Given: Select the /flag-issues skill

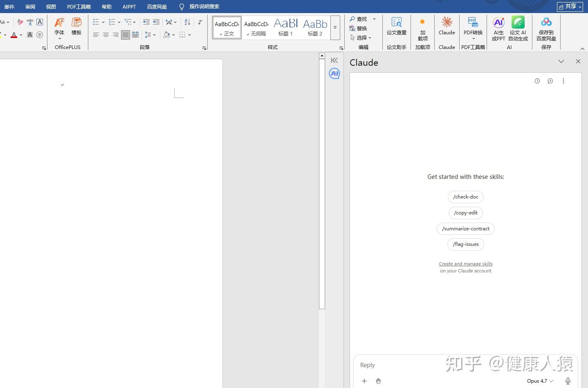Looking at the screenshot, I should (x=466, y=244).
